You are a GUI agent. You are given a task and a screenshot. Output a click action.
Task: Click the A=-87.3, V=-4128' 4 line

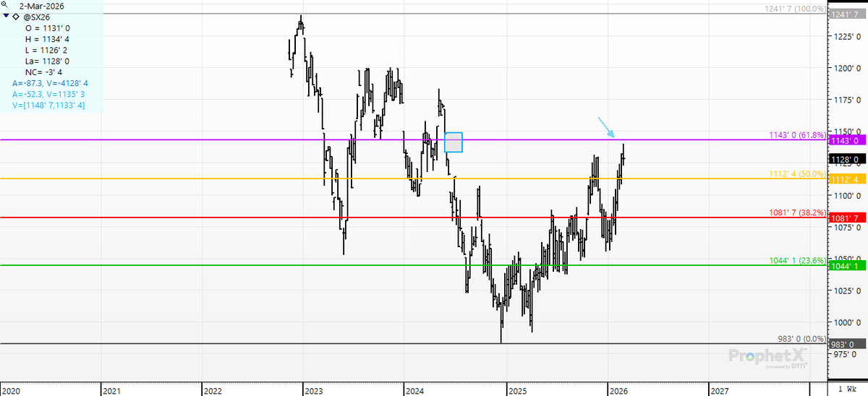(x=48, y=84)
